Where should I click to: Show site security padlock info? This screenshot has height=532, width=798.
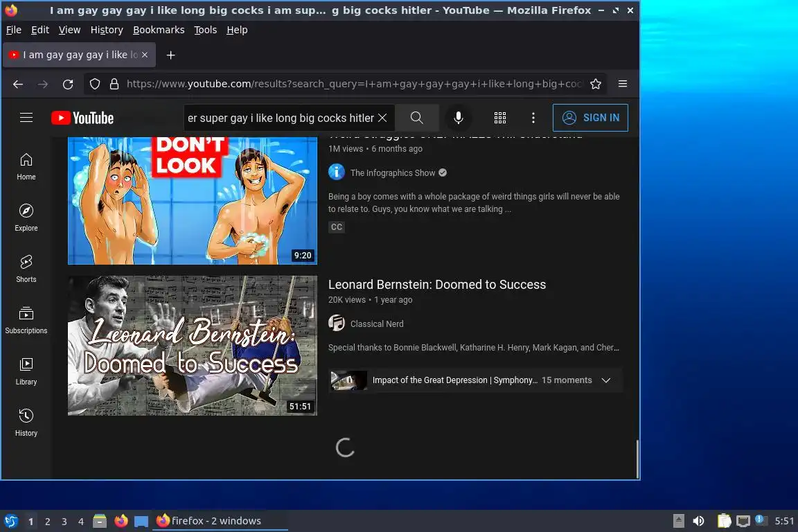pyautogui.click(x=114, y=84)
